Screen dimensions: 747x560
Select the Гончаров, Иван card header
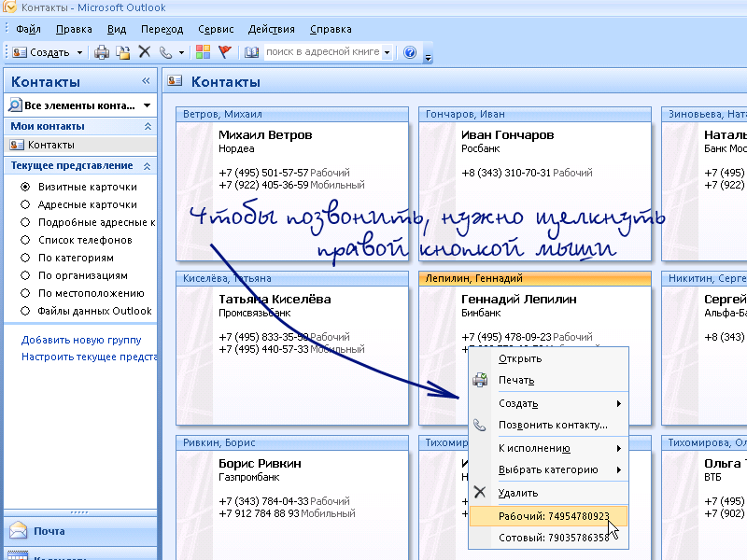534,114
